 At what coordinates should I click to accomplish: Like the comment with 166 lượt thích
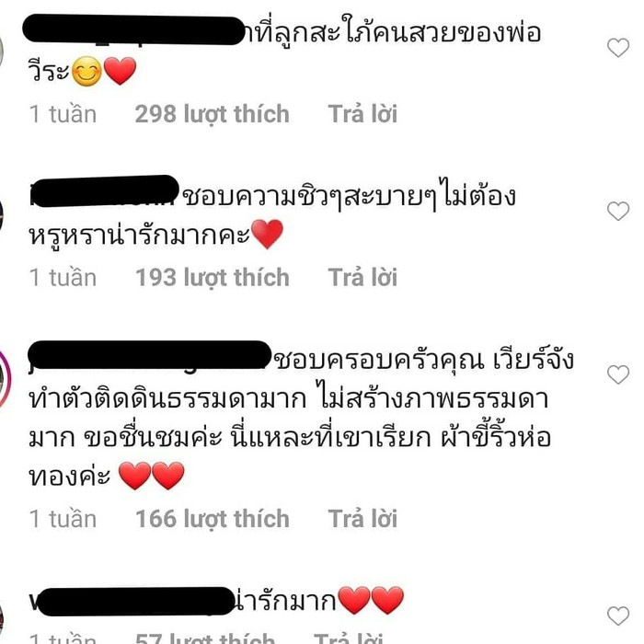pyautogui.click(x=618, y=374)
